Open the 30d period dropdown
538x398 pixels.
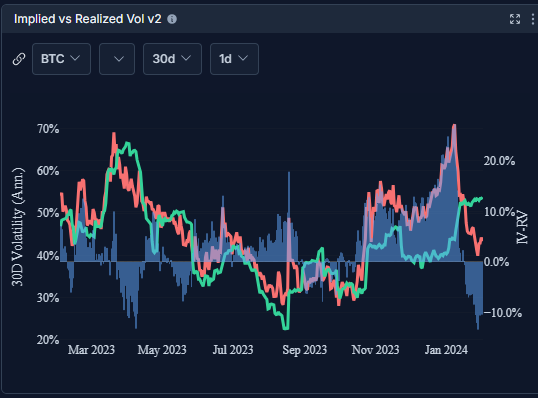[x=172, y=59]
